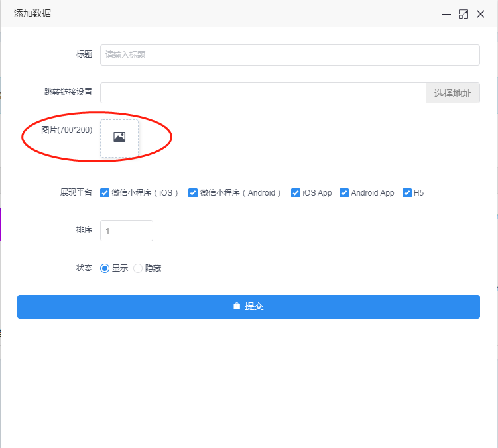Click the 图片(700*200) label text
The width and height of the screenshot is (498, 448).
click(67, 129)
